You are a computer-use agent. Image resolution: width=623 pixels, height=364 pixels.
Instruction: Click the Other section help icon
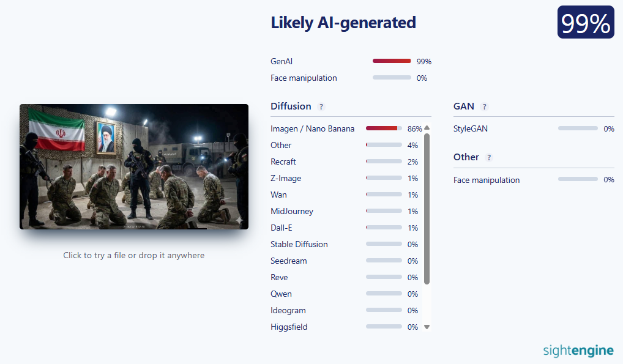(488, 157)
